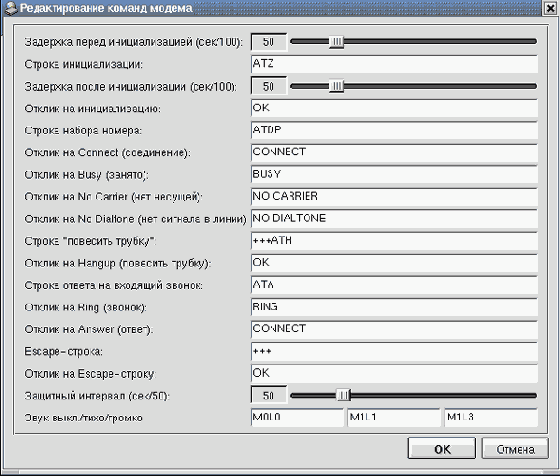Focus the BUSY response field
Viewport: 560px width, 476px height.
point(394,174)
